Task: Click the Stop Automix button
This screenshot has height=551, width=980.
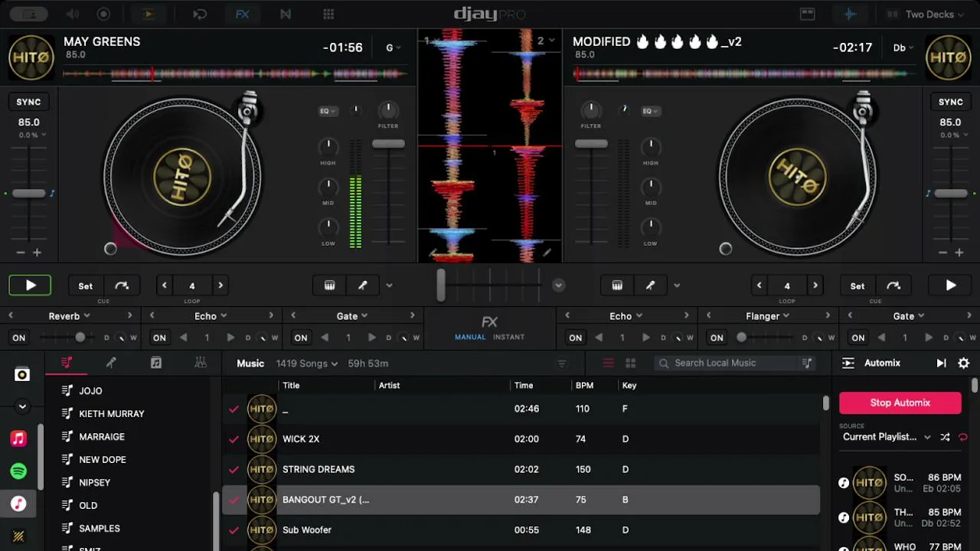Action: tap(900, 403)
